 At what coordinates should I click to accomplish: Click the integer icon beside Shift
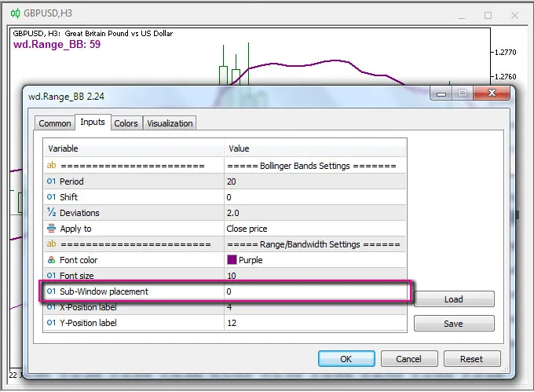(x=52, y=197)
